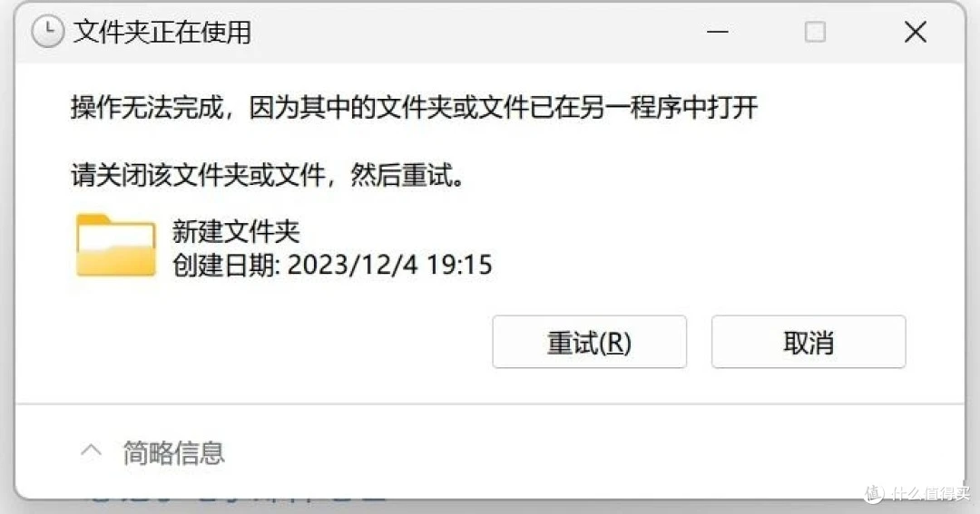Click the underlined R in the retry button
This screenshot has height=514, width=980.
(614, 343)
